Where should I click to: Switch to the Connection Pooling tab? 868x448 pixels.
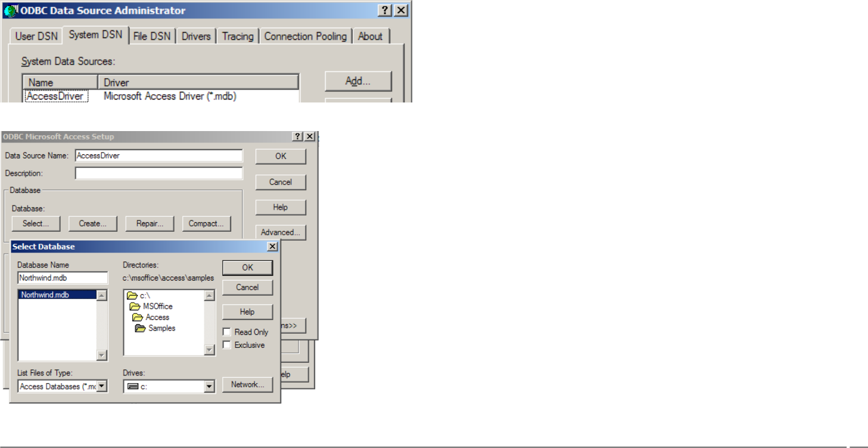click(x=305, y=36)
